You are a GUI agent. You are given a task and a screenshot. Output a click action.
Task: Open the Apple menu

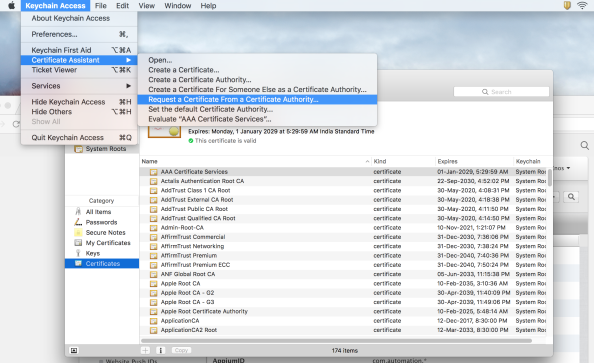[x=12, y=6]
